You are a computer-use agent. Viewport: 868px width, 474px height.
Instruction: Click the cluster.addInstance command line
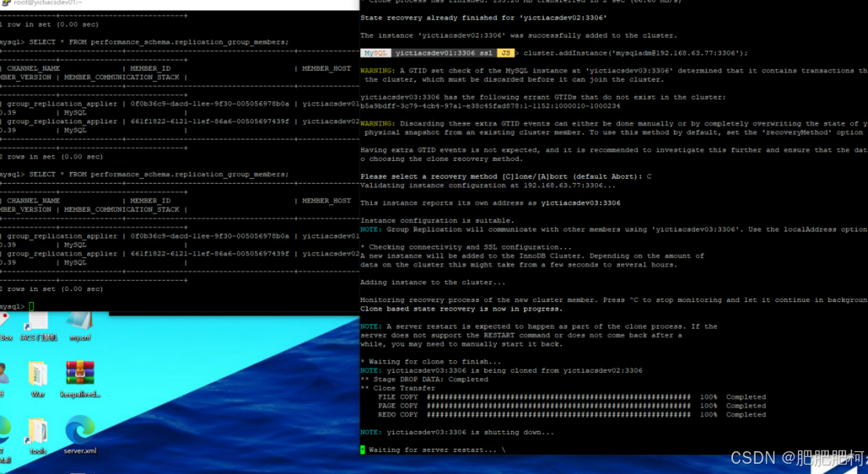point(620,53)
